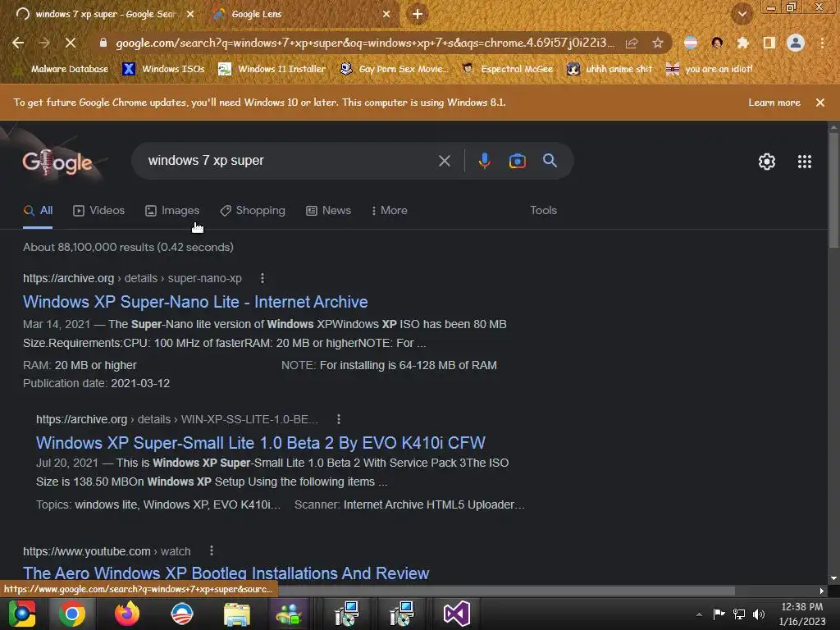Search by image with camera icon
840x630 pixels.
click(x=517, y=161)
